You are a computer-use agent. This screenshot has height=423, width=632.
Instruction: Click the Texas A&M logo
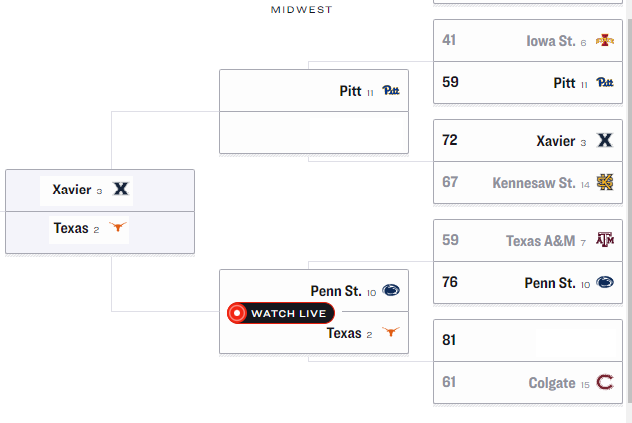click(604, 241)
